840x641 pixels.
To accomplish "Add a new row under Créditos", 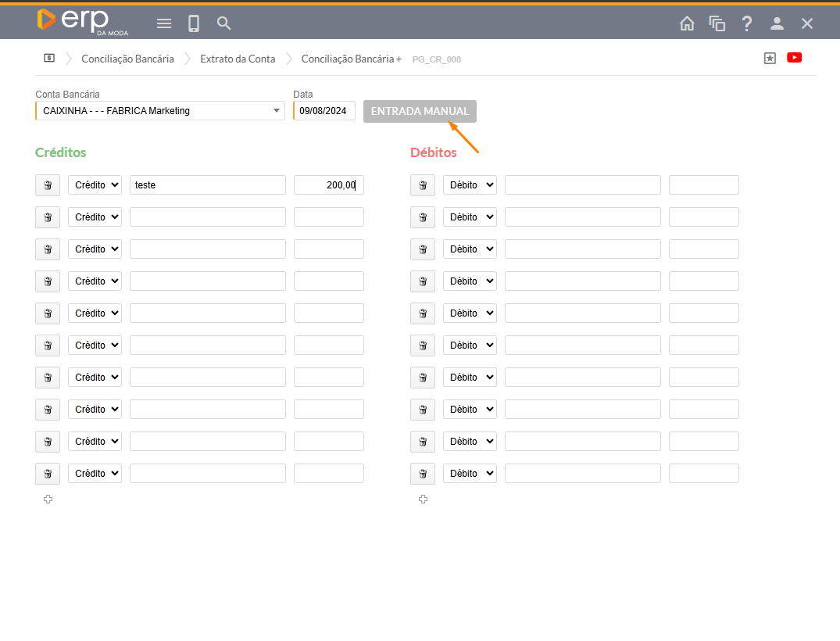I will pos(48,499).
